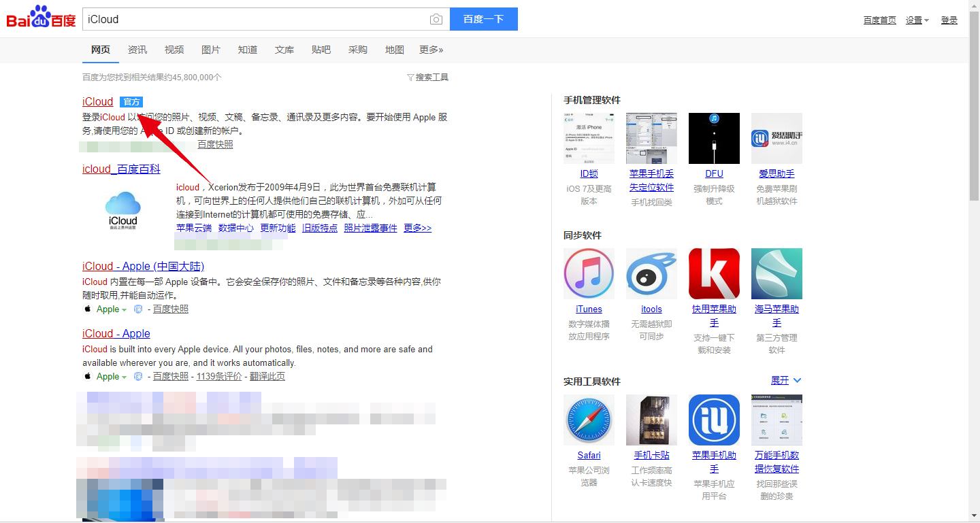Open the 搜索工具 filter

(427, 78)
